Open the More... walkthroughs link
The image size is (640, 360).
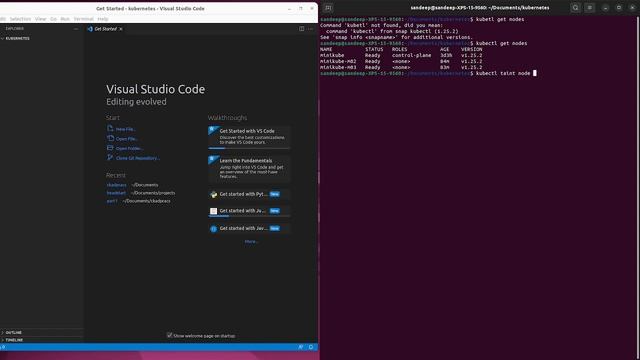(251, 242)
